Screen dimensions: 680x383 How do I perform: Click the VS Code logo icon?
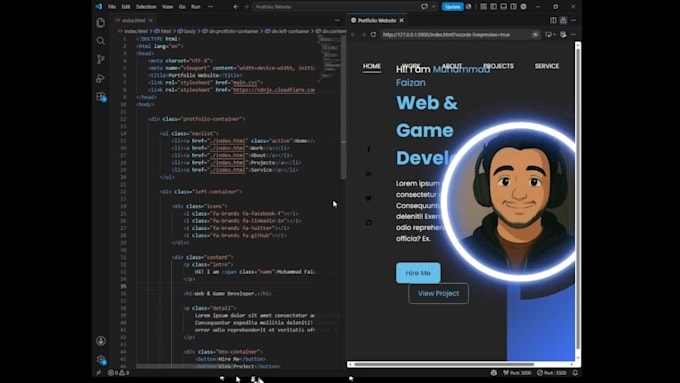99,7
